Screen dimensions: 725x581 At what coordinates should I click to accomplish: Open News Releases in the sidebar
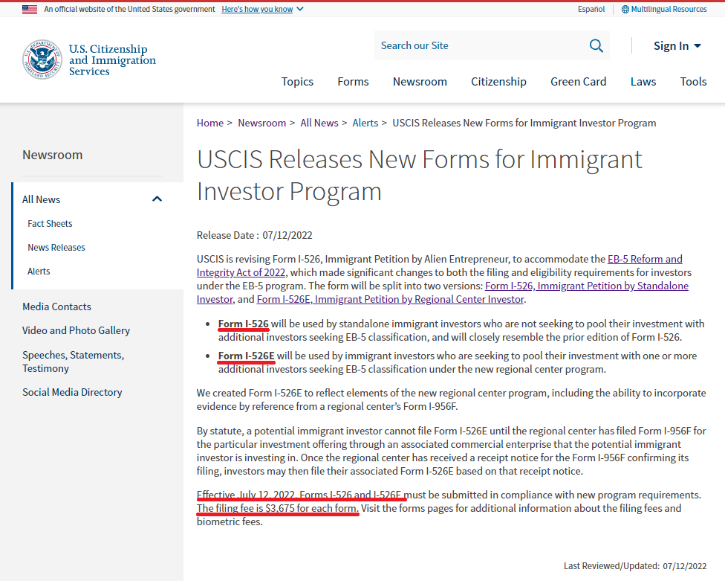pos(56,248)
